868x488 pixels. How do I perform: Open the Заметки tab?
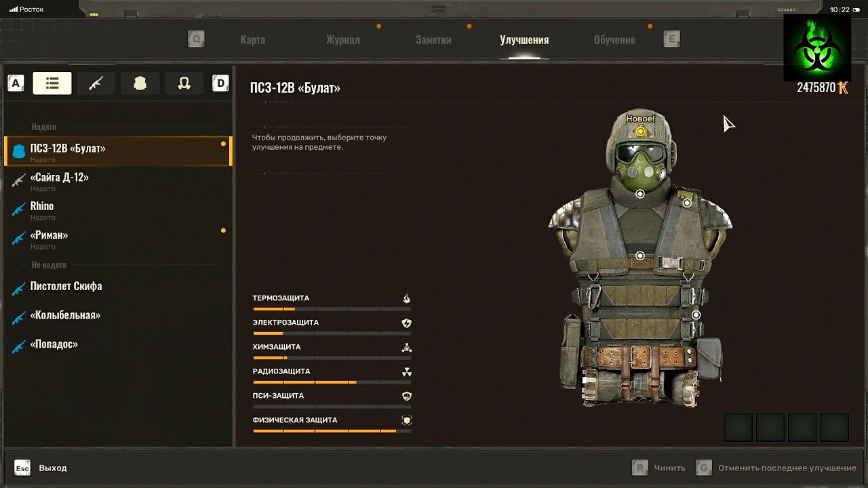point(433,40)
